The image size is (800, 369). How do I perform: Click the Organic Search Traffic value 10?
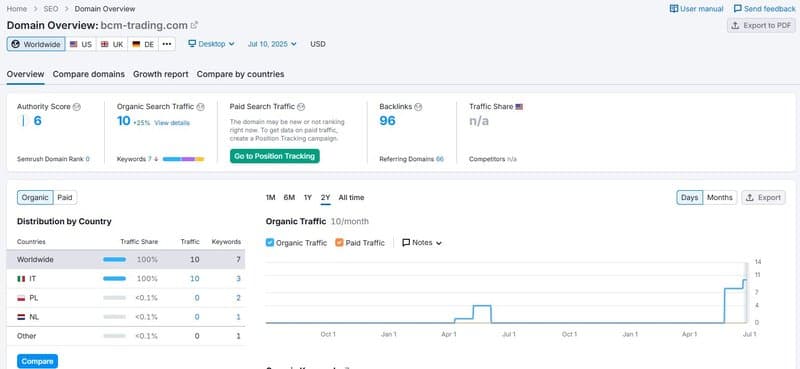point(123,121)
